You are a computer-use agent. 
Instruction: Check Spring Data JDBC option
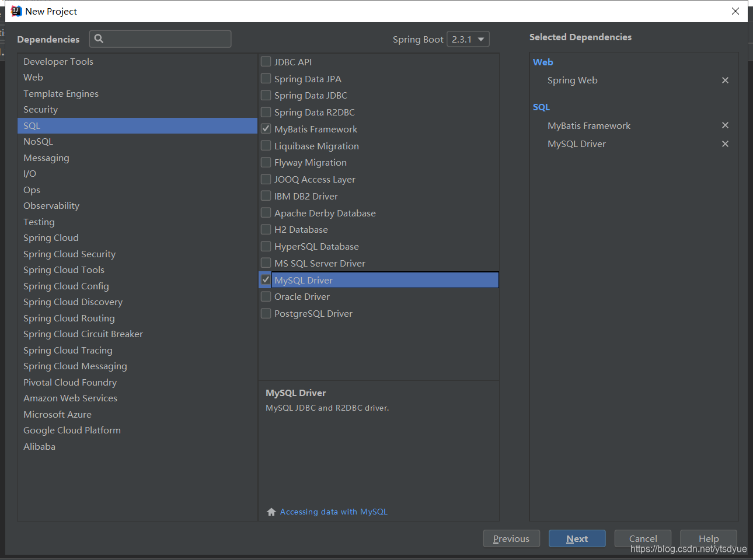click(266, 95)
